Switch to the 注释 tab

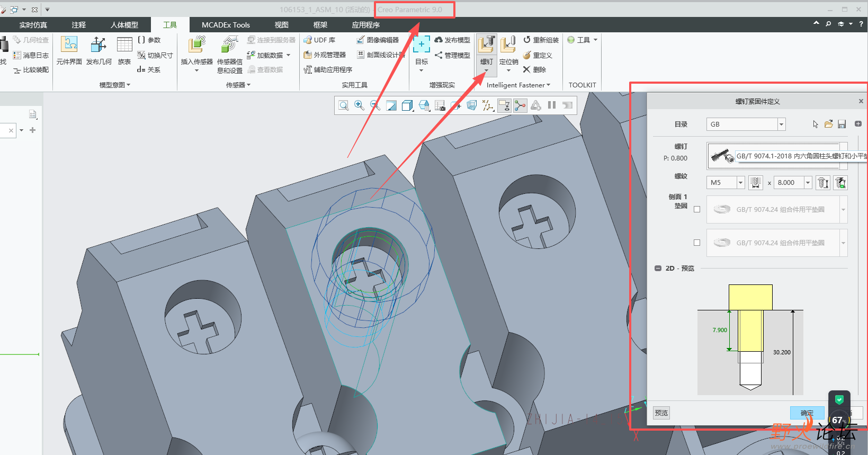click(x=79, y=25)
